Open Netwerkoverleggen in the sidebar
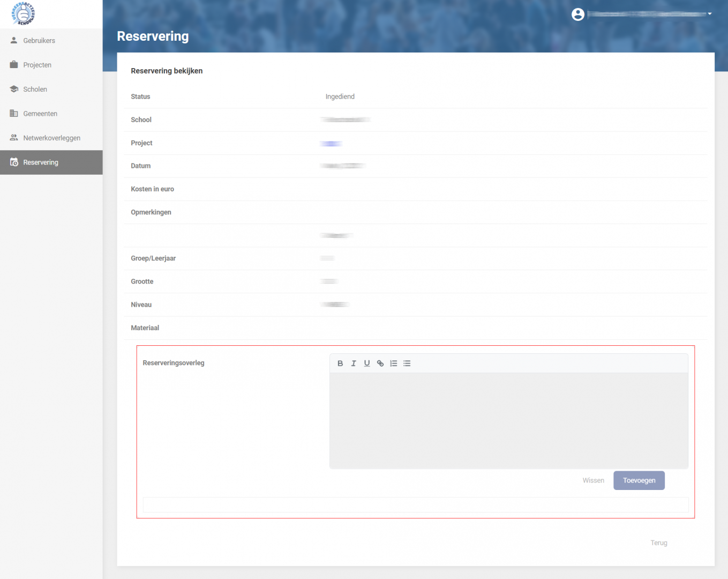The width and height of the screenshot is (728, 579). pos(51,138)
